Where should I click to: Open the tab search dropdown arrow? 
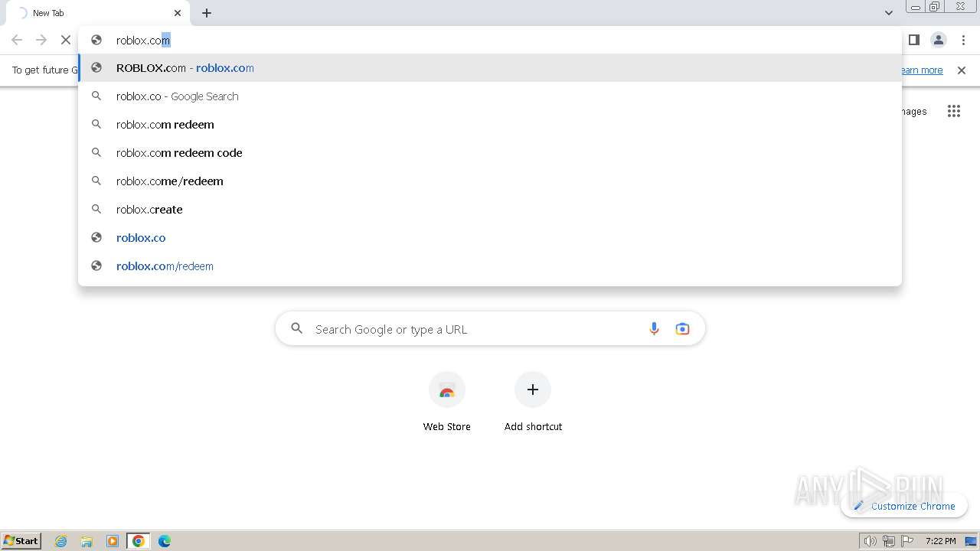click(x=889, y=13)
